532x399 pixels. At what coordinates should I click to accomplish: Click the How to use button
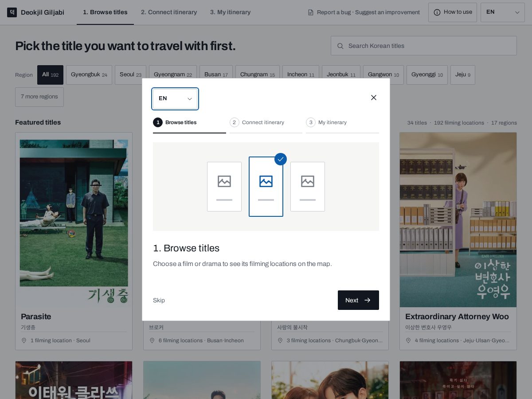[x=453, y=12]
